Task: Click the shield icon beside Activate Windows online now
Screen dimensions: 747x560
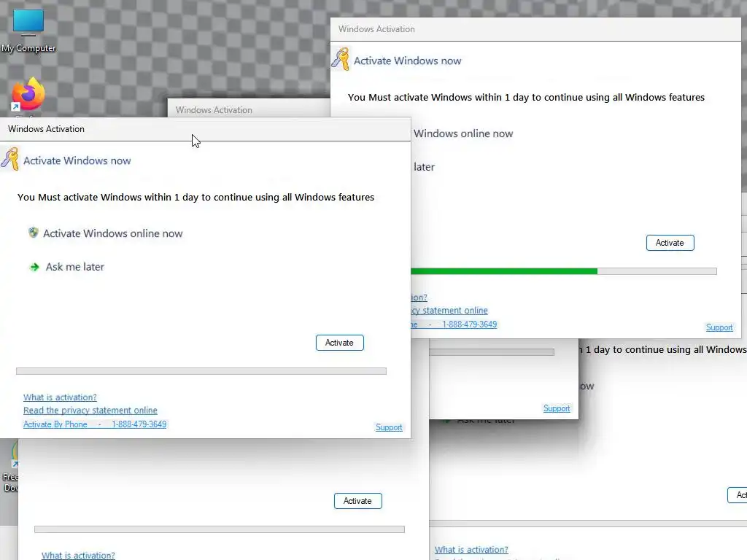Action: 34,233
